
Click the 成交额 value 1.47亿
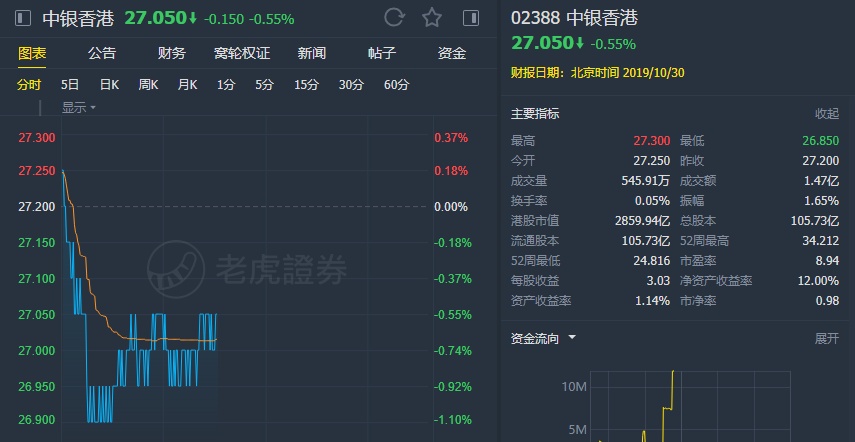click(x=822, y=181)
